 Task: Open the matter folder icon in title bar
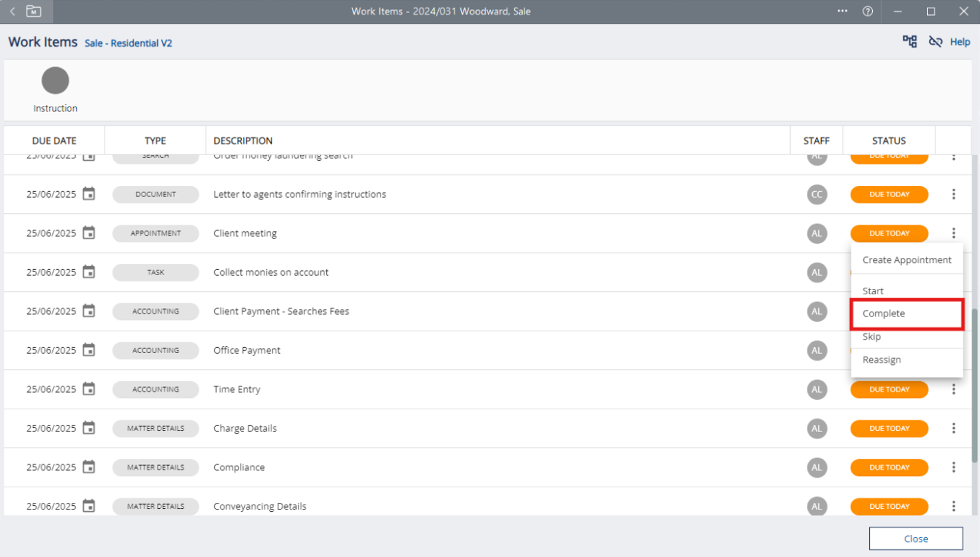coord(34,11)
